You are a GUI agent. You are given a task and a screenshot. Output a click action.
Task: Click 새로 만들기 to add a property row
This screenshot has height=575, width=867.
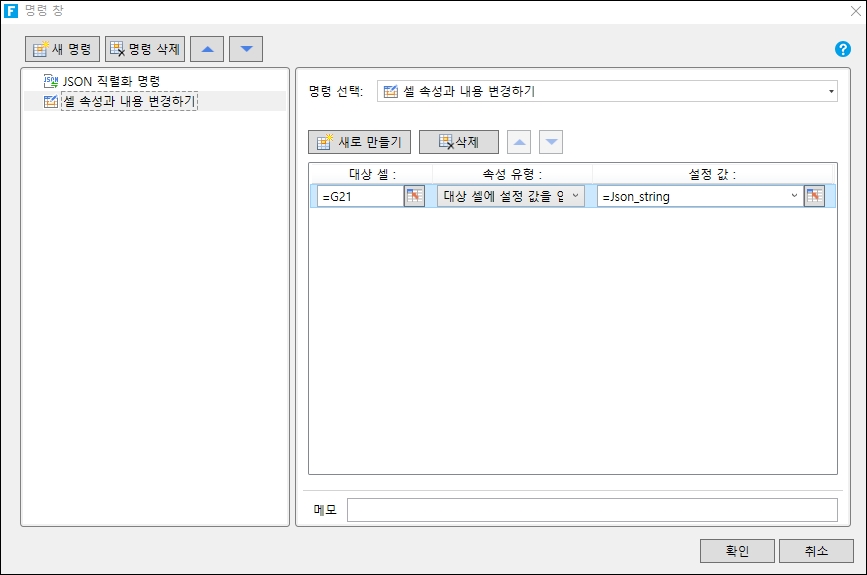pyautogui.click(x=359, y=142)
